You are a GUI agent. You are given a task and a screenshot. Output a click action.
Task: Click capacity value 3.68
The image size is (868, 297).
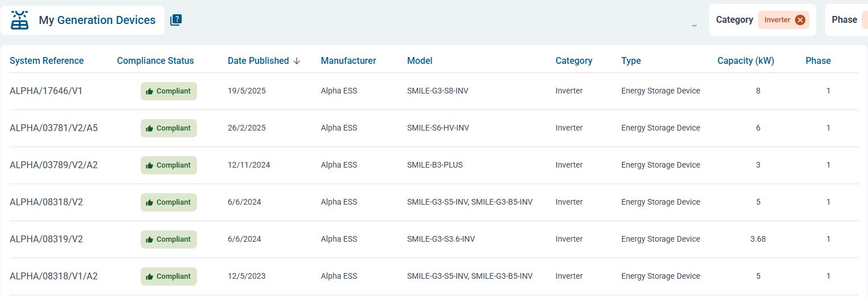(758, 239)
